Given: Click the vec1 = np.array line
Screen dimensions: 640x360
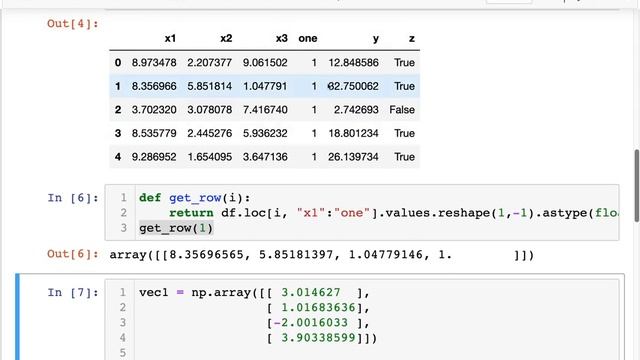Looking at the screenshot, I should click(254, 293).
